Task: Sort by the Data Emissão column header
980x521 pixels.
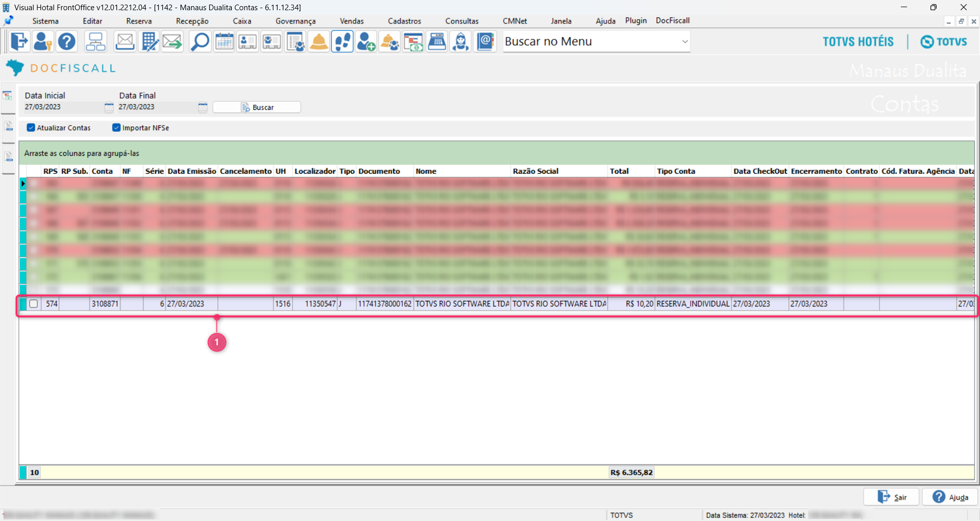Action: 192,171
